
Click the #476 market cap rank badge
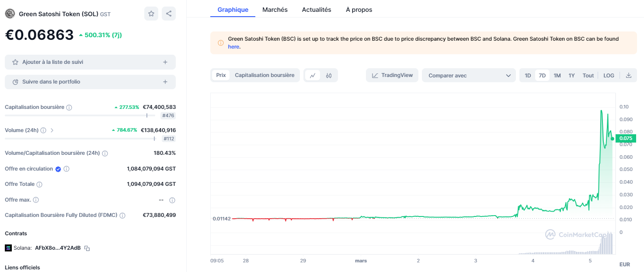coord(168,115)
